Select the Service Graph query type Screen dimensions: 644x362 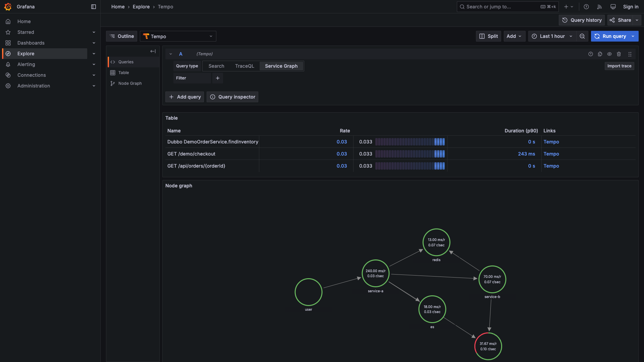pyautogui.click(x=281, y=66)
